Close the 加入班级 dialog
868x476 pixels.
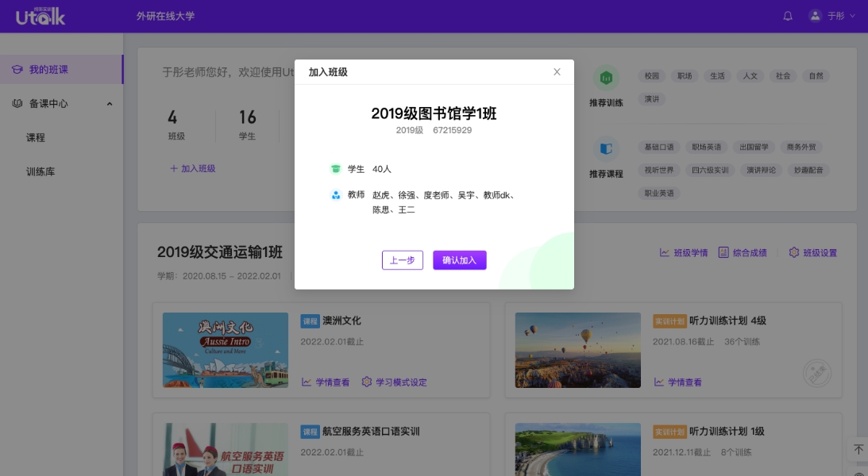click(x=557, y=72)
